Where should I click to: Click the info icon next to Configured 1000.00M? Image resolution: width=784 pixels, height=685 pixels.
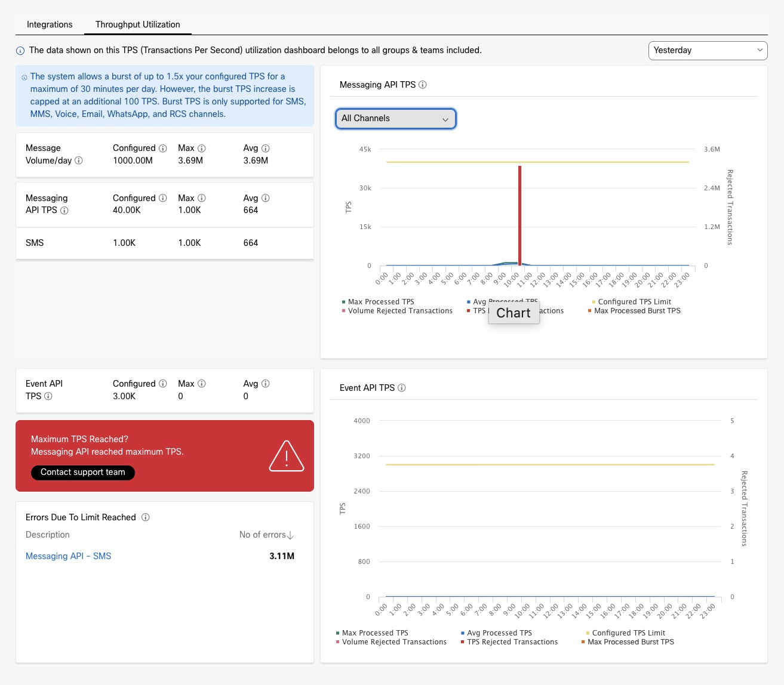[x=164, y=148]
